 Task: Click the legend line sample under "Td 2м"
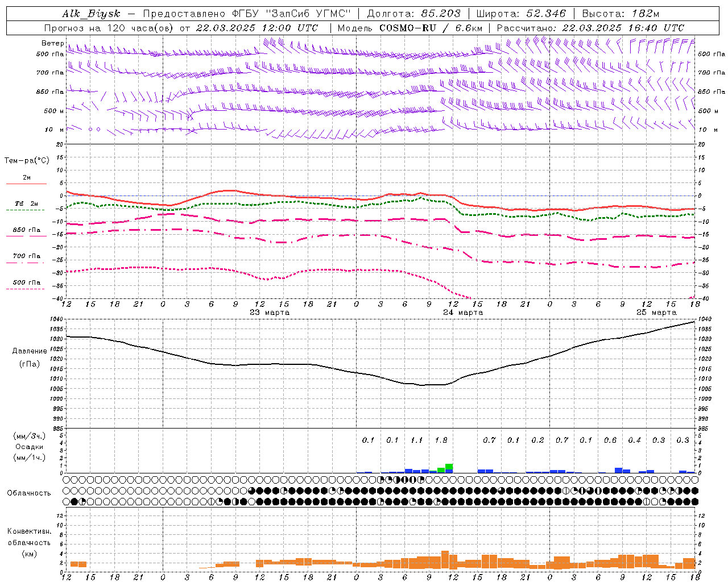[25, 210]
